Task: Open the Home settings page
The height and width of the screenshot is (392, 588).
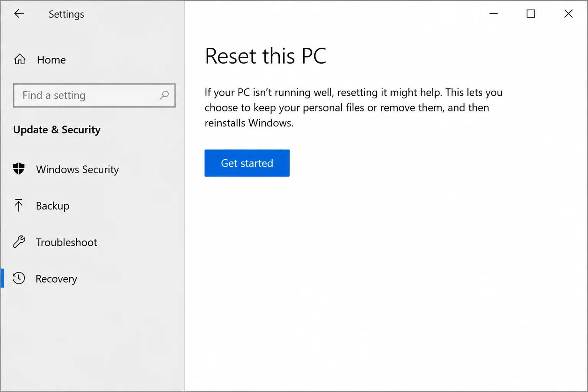Action: pos(51,60)
